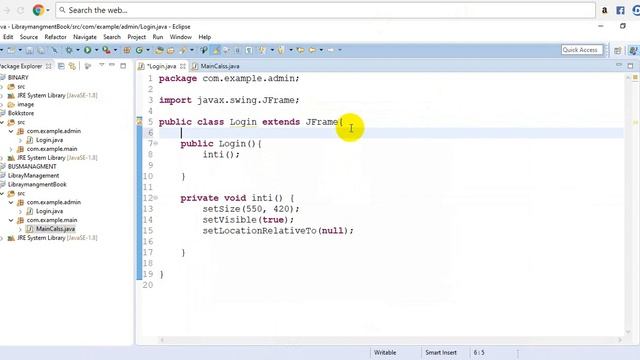Screen dimensions: 640x360
Task: Fold the Login() constructor at line 7
Action: click(x=156, y=144)
